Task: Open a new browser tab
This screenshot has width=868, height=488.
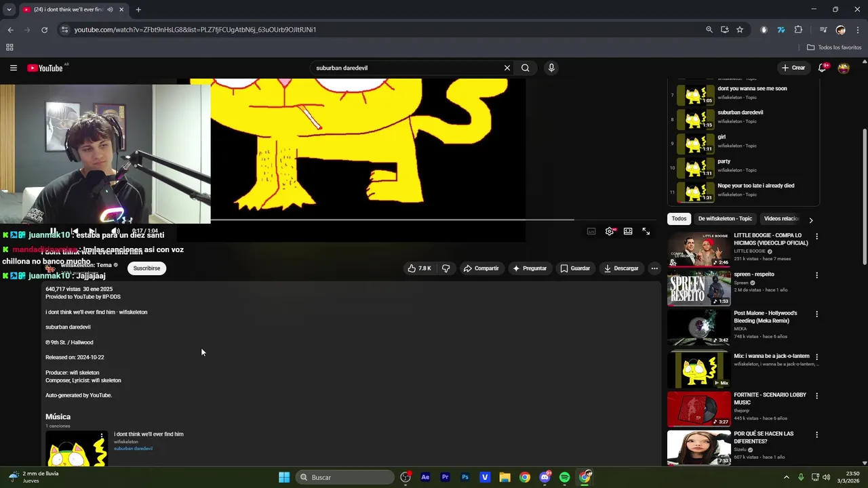Action: point(138,9)
